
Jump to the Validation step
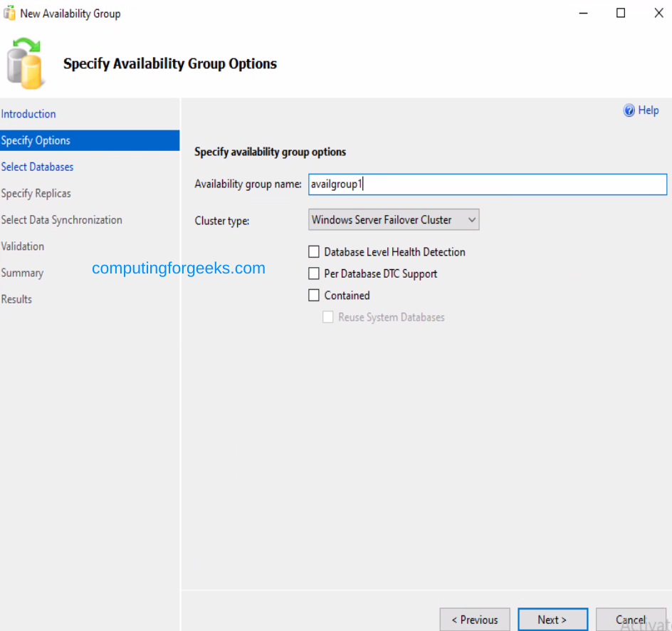pyautogui.click(x=22, y=246)
